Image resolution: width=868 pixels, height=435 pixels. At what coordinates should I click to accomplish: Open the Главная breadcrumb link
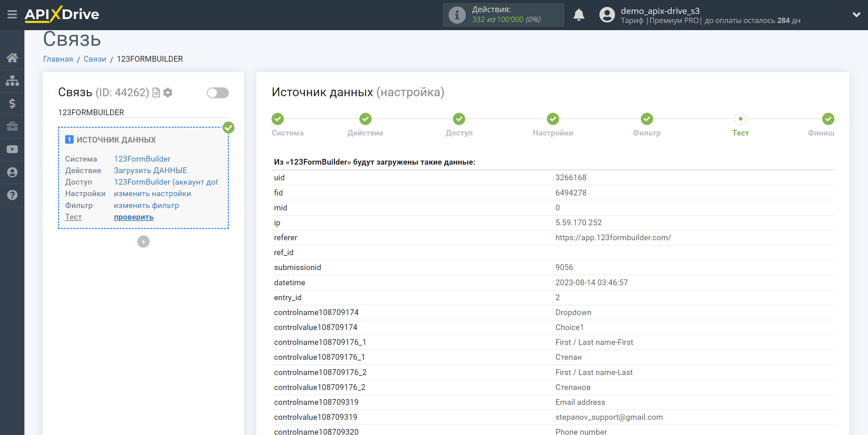(x=58, y=59)
